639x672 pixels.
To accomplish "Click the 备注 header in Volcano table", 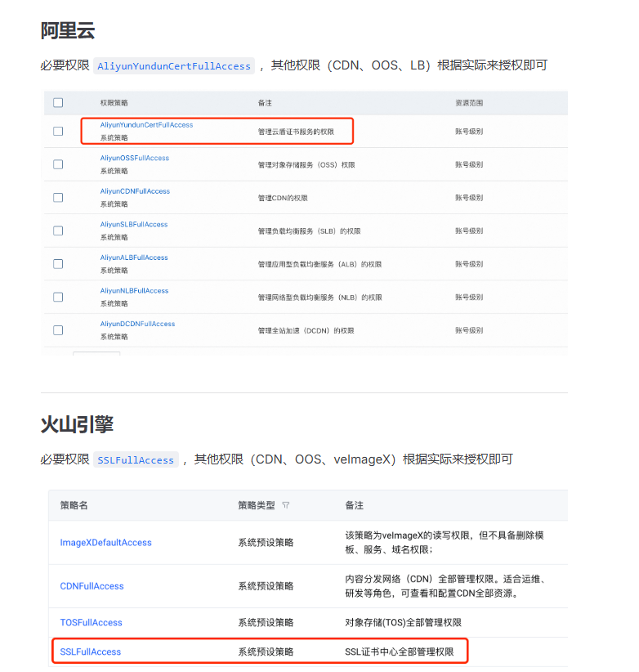I will [x=354, y=505].
